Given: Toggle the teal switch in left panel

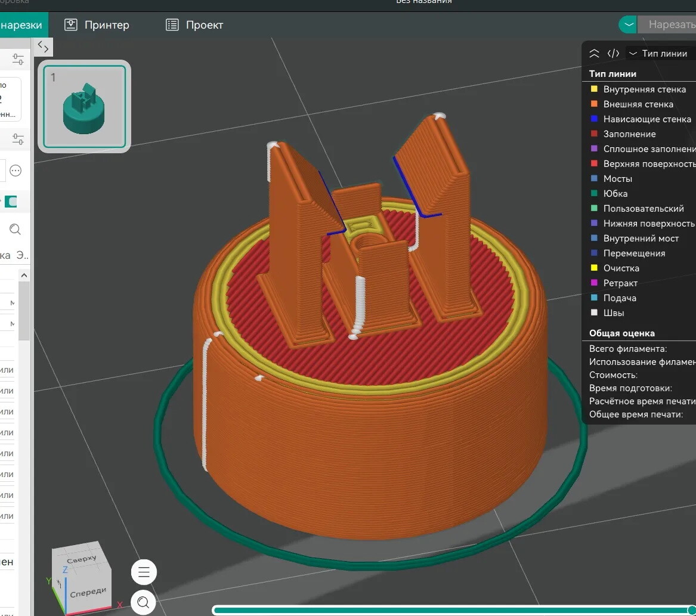Looking at the screenshot, I should click(x=11, y=202).
